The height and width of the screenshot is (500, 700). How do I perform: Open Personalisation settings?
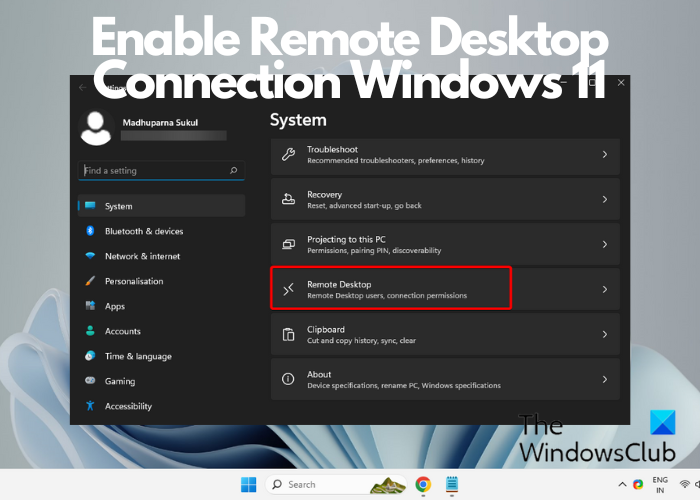point(161,281)
